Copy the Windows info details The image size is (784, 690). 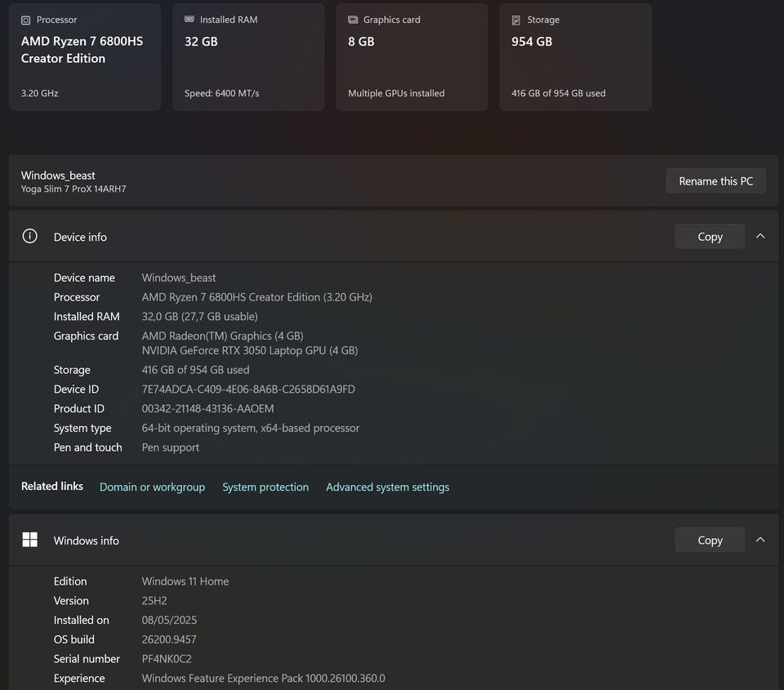click(x=710, y=540)
